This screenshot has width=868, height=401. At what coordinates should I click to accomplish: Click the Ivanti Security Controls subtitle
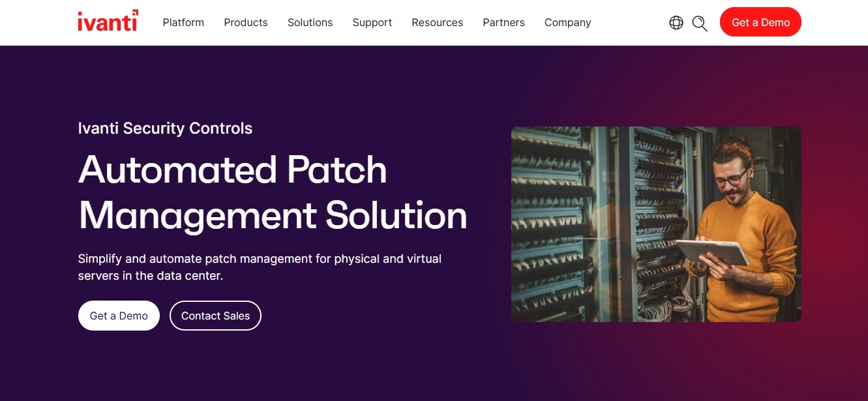pyautogui.click(x=165, y=128)
